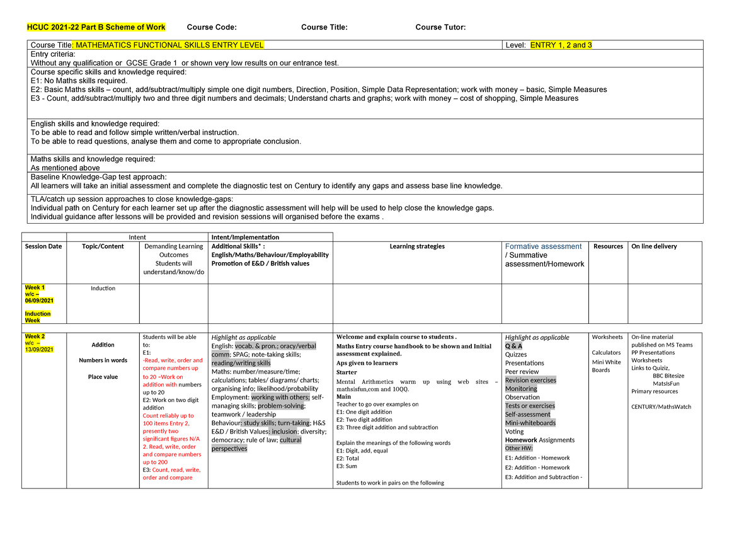Select the Resources column header
Viewport: 756px width, 535px height.
tap(607, 246)
